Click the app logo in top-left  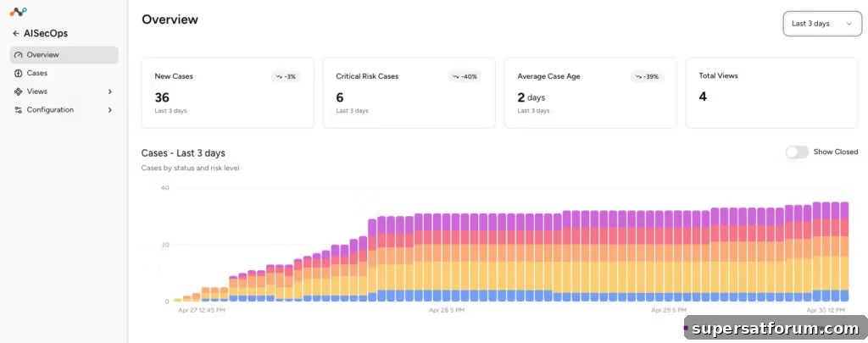(x=19, y=11)
